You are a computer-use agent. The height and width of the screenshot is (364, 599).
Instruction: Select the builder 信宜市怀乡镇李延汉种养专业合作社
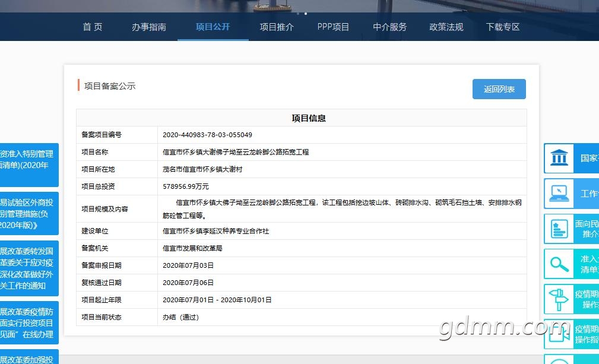pos(216,231)
